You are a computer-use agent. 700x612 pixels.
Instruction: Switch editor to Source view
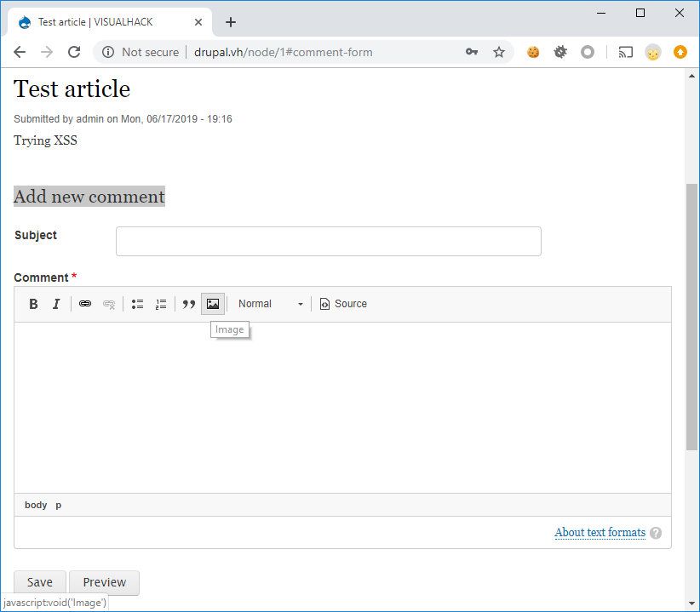tap(343, 304)
